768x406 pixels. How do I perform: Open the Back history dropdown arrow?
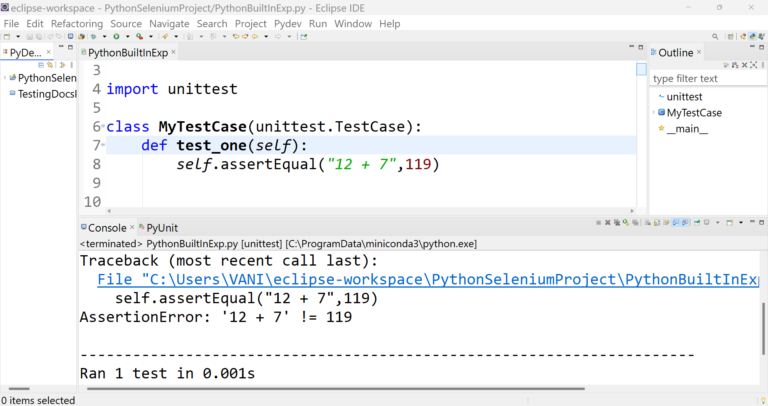coord(266,36)
